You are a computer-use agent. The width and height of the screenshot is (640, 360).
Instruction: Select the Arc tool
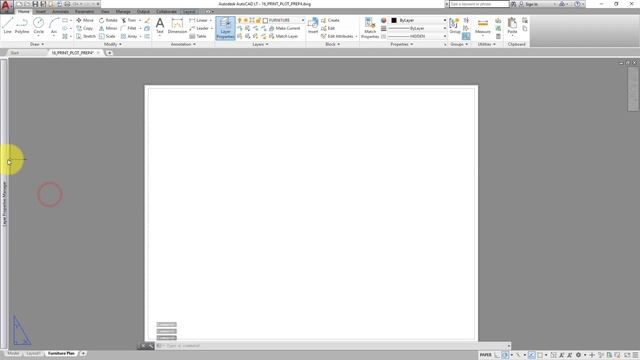click(53, 26)
